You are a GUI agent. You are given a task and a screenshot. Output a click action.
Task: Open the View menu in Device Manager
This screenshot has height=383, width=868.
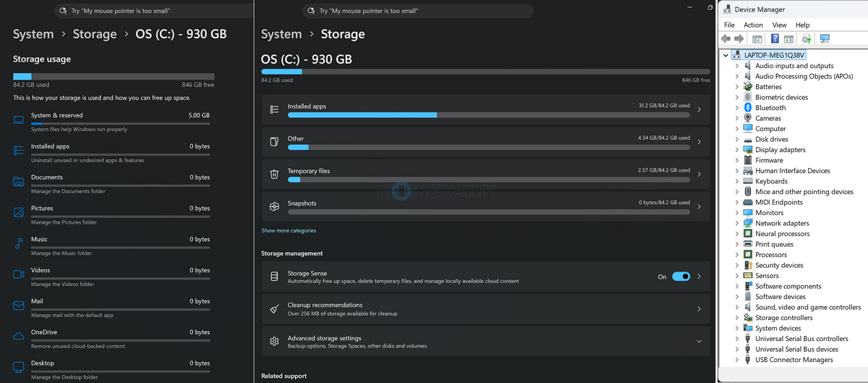click(x=779, y=25)
